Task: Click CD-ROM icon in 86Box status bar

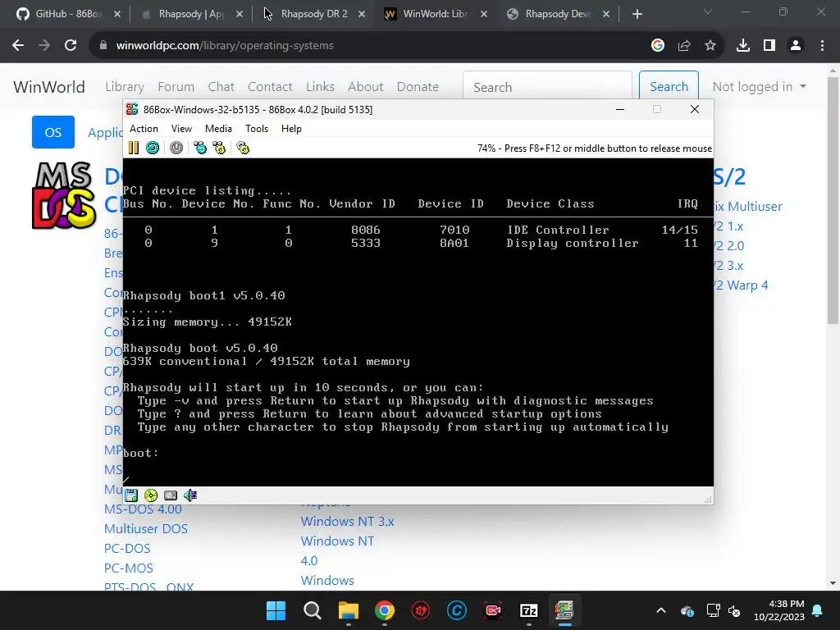Action: 151,495
